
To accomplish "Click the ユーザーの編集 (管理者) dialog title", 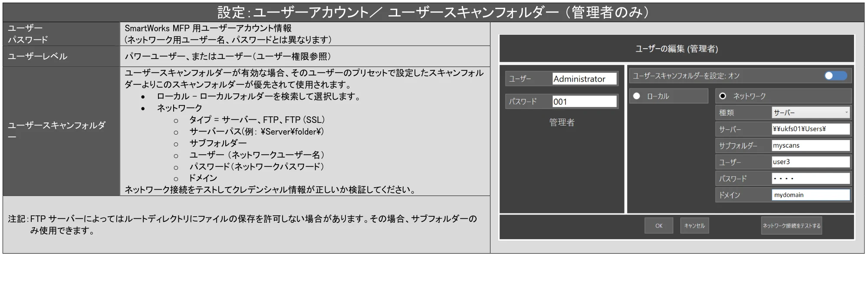I will click(x=677, y=49).
